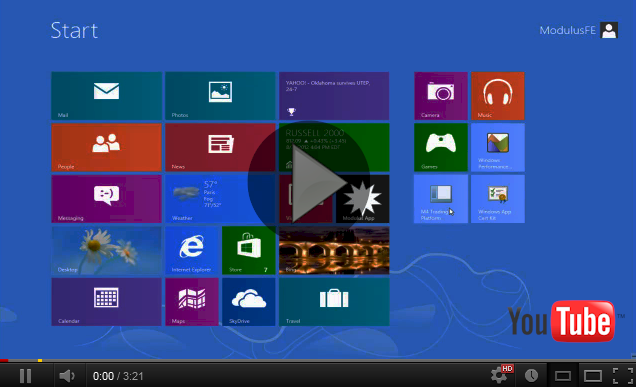This screenshot has height=387, width=636.
Task: Pause the video from the control bar
Action: pos(26,376)
